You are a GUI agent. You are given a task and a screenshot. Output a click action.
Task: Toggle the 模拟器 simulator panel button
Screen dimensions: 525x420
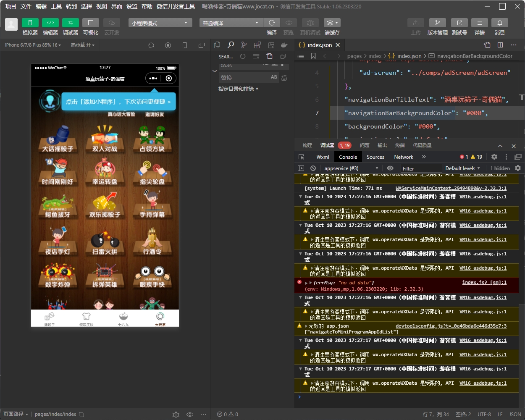(30, 23)
